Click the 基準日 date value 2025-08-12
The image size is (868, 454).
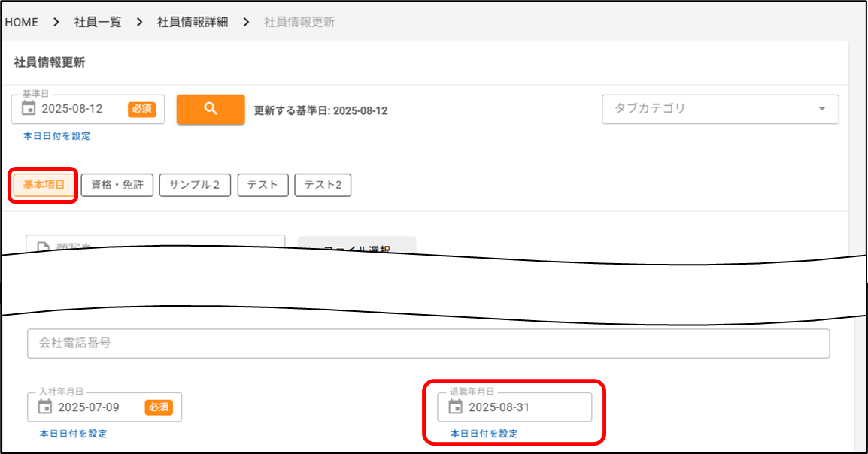72,109
